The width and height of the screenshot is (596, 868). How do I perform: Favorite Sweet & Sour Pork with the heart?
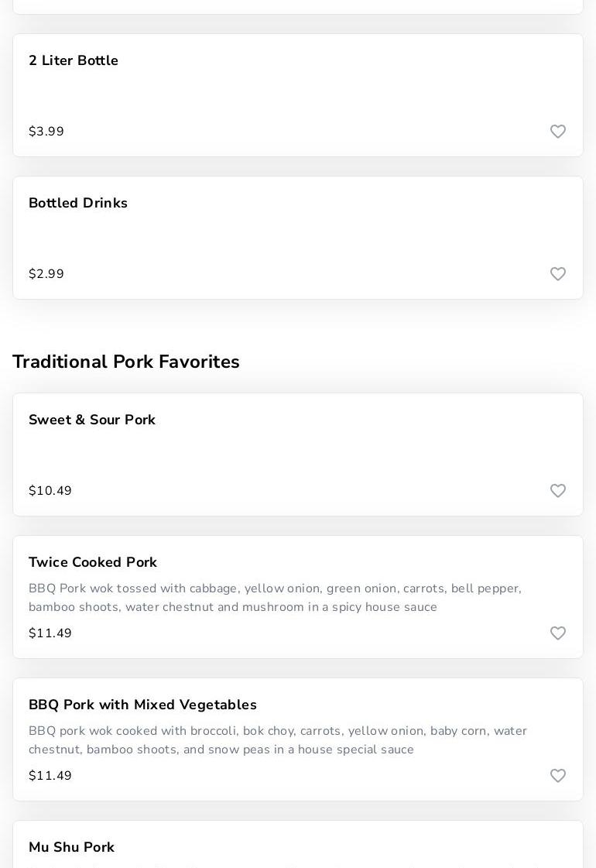(x=558, y=491)
